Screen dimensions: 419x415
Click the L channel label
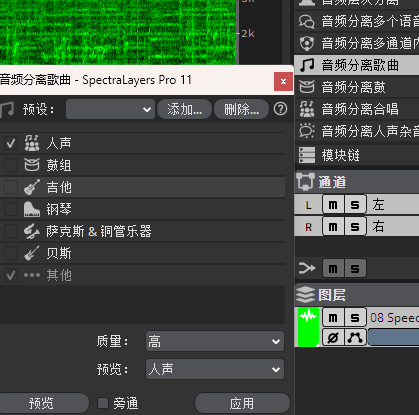coord(309,205)
